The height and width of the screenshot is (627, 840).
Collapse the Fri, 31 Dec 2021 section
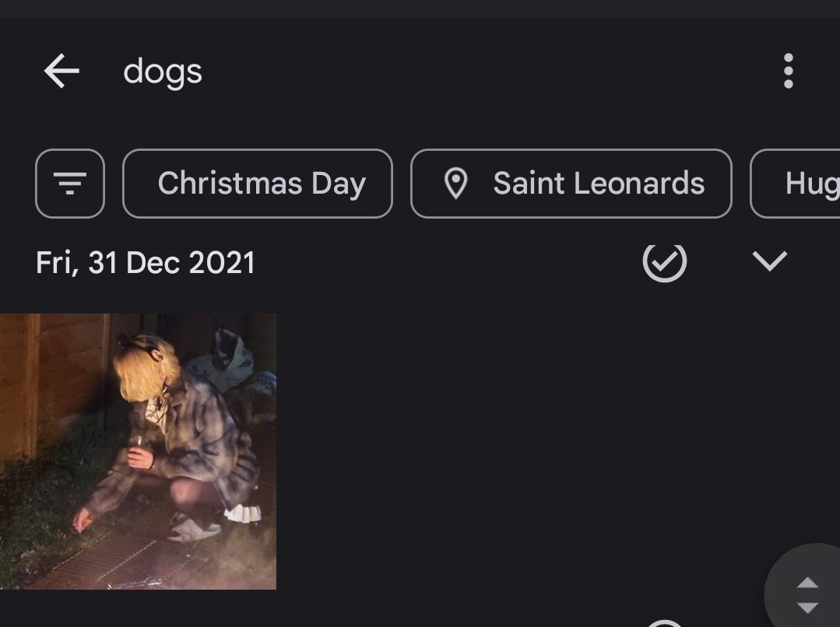point(770,261)
